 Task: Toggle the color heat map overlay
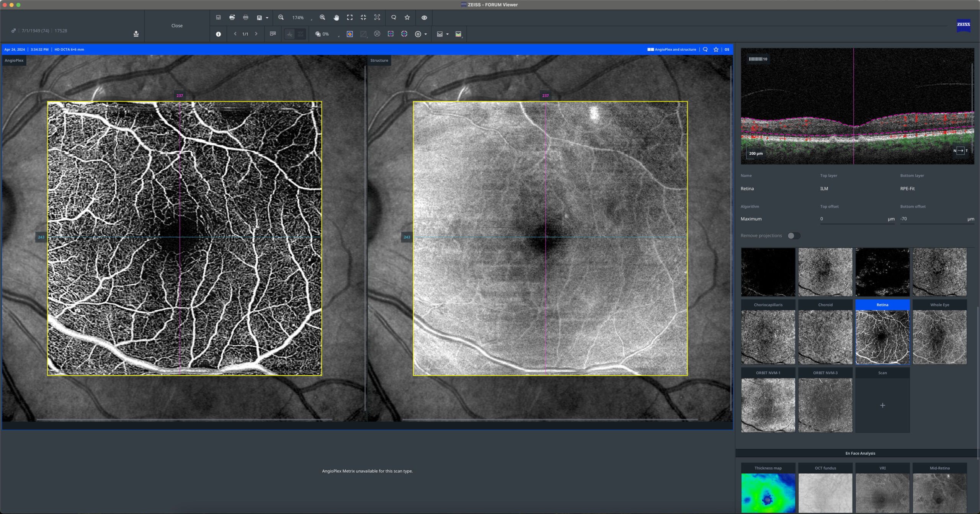click(x=350, y=34)
